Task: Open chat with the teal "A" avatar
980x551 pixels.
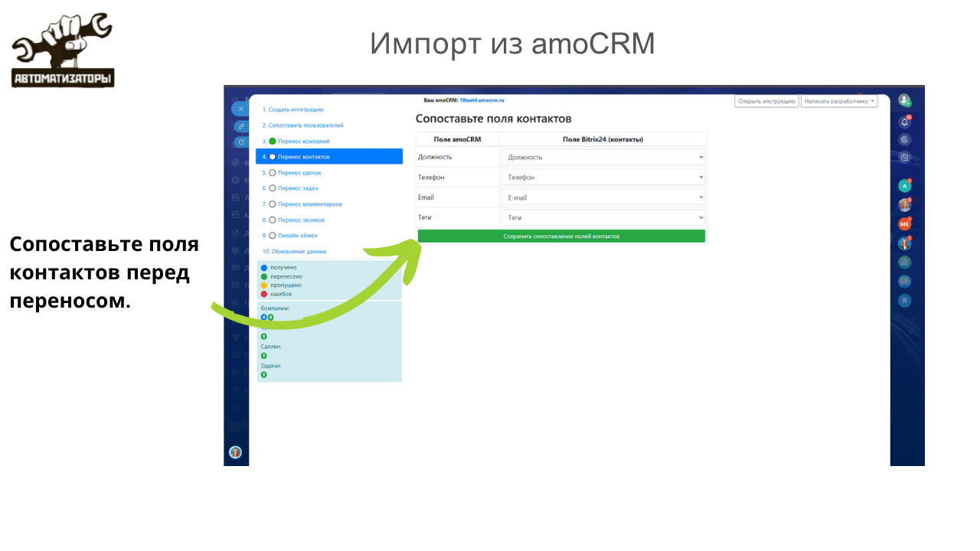Action: coord(904,185)
